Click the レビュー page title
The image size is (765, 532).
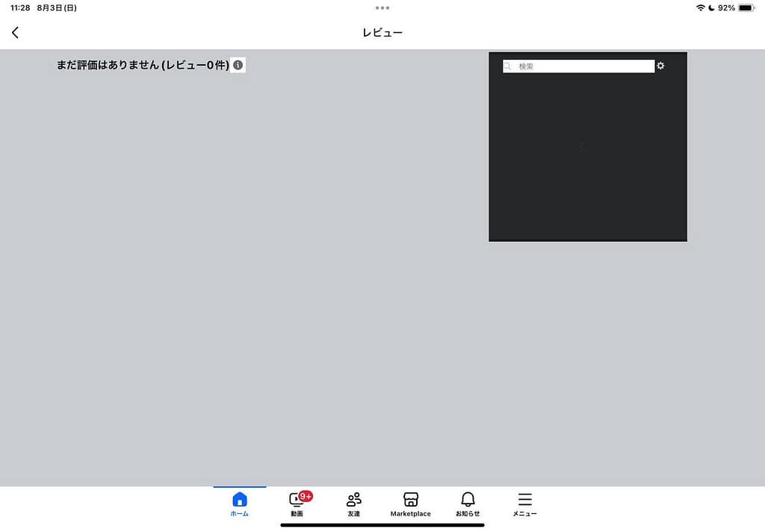[382, 33]
